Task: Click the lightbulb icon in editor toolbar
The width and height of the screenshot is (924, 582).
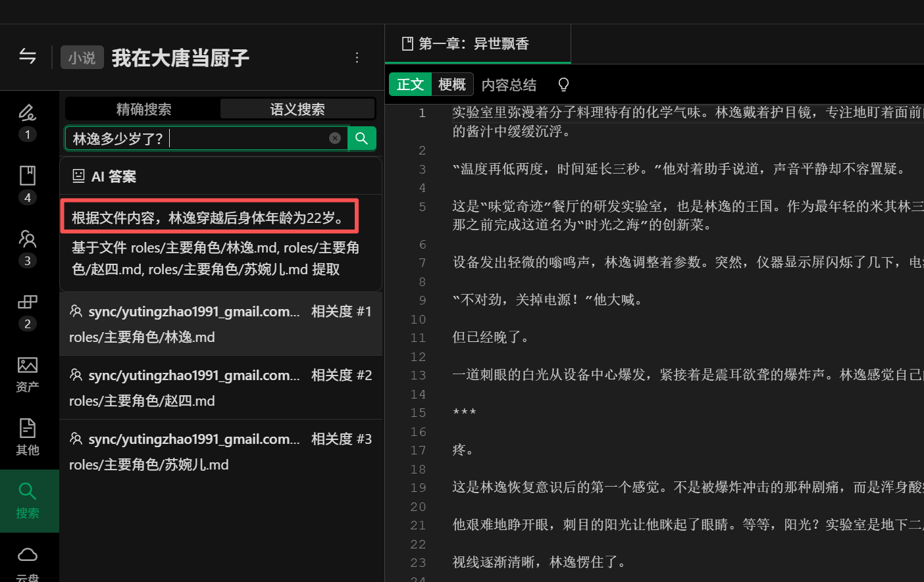Action: click(563, 85)
